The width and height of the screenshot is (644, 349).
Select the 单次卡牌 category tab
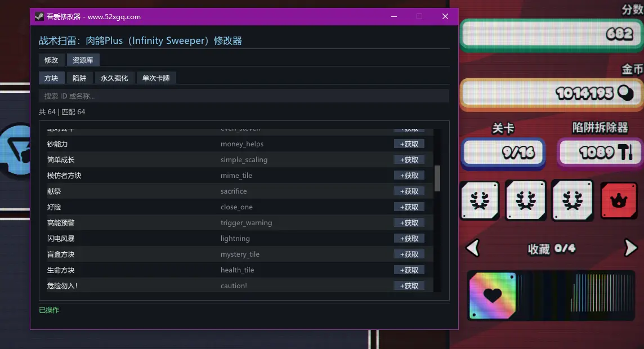[x=156, y=78]
